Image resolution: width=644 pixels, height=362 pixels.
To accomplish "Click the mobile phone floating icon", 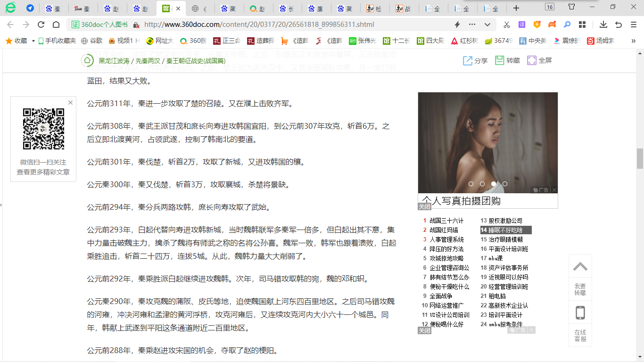I will (580, 313).
